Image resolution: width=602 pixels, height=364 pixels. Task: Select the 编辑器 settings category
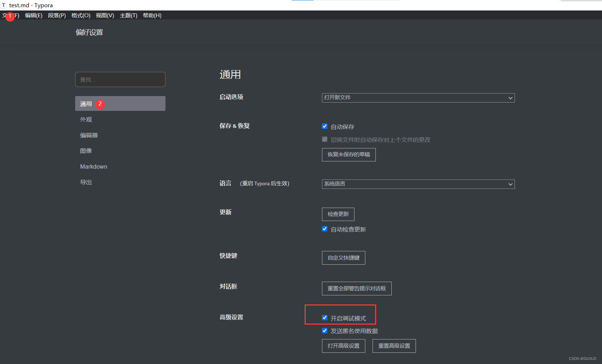(120, 135)
